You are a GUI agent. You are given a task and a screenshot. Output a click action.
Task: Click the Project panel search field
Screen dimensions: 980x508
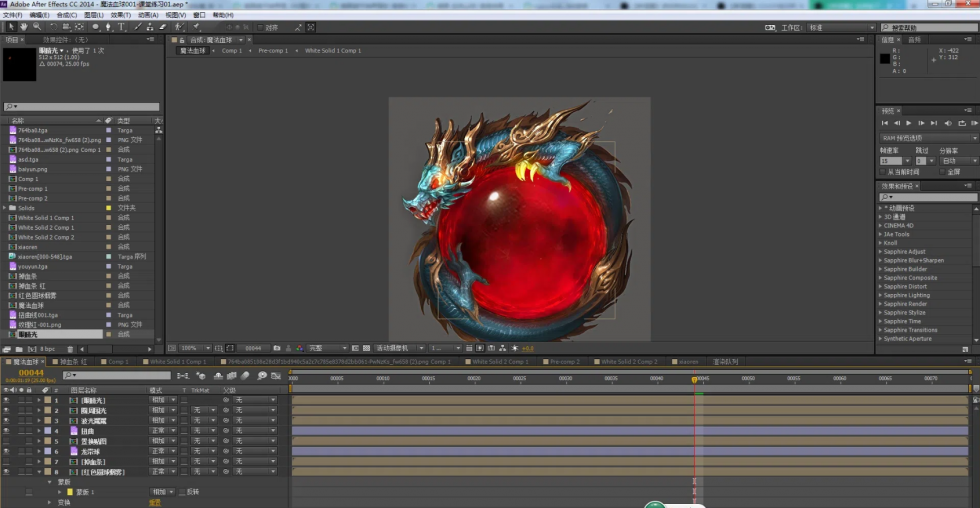[x=81, y=107]
